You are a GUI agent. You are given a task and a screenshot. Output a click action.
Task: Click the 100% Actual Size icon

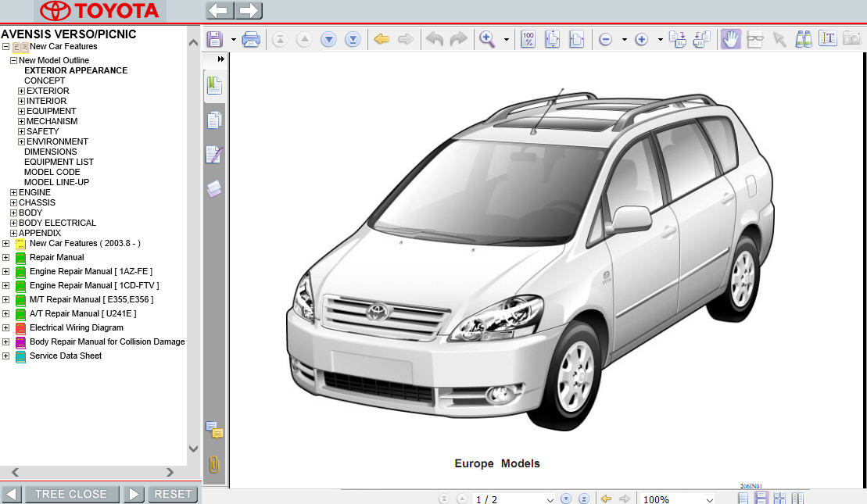[x=528, y=39]
